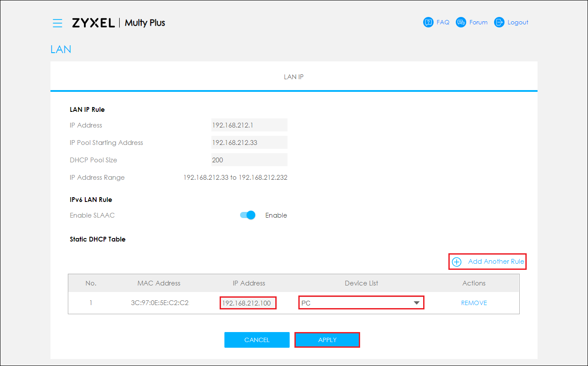Click the ZYXEL Multy Plus logo

(x=119, y=23)
